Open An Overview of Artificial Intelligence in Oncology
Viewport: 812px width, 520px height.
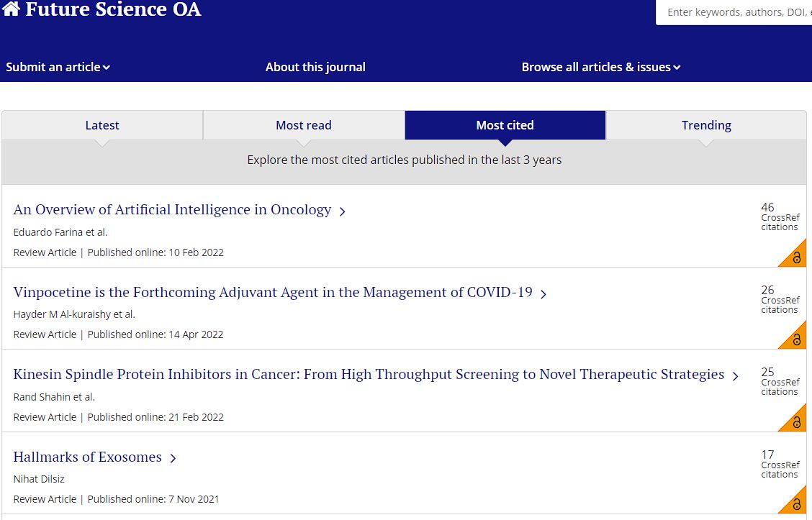[173, 209]
